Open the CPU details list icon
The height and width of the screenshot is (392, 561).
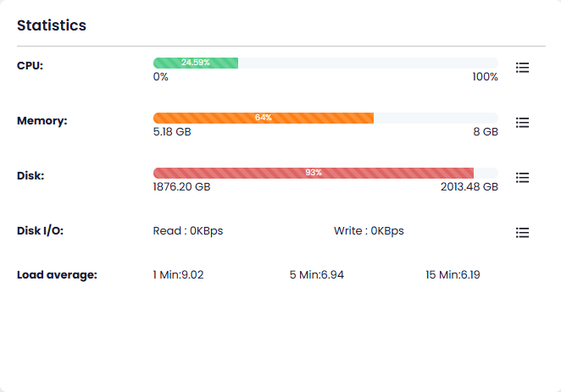(523, 68)
